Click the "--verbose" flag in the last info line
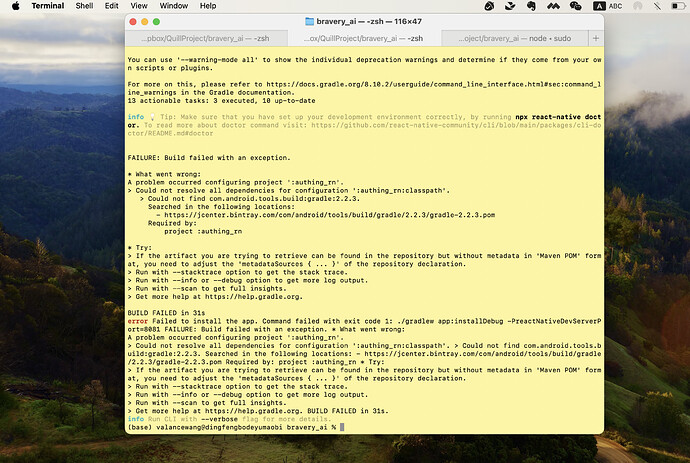This screenshot has height=463, width=690. [219, 419]
